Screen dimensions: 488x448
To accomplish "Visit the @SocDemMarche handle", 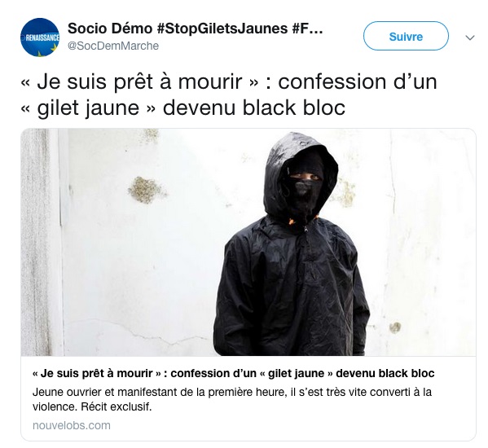I will (x=113, y=46).
